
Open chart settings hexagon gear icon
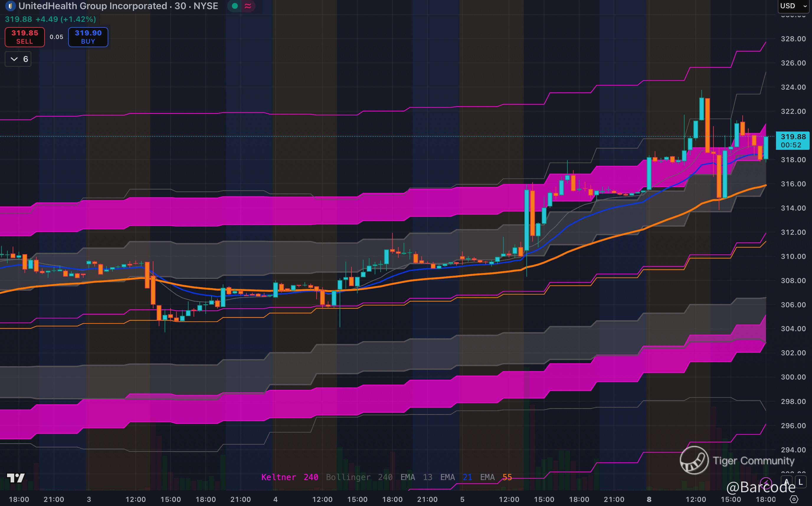pos(794,499)
